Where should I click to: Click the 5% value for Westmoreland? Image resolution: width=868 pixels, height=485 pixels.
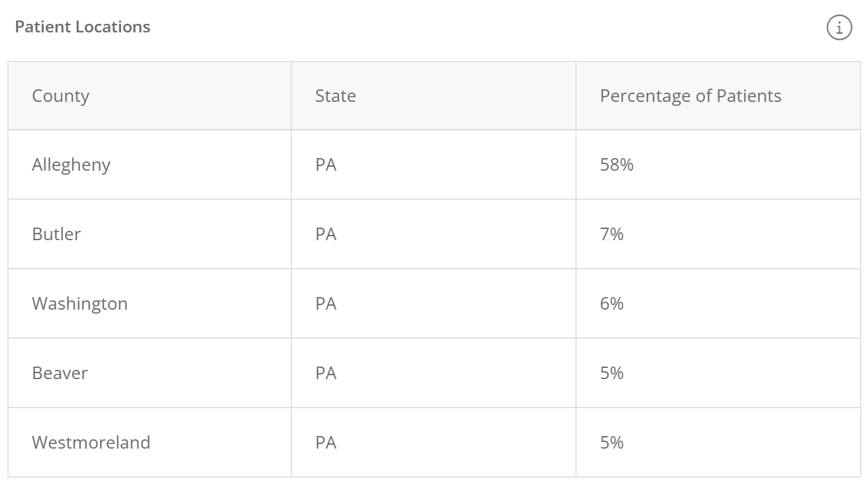tap(612, 443)
